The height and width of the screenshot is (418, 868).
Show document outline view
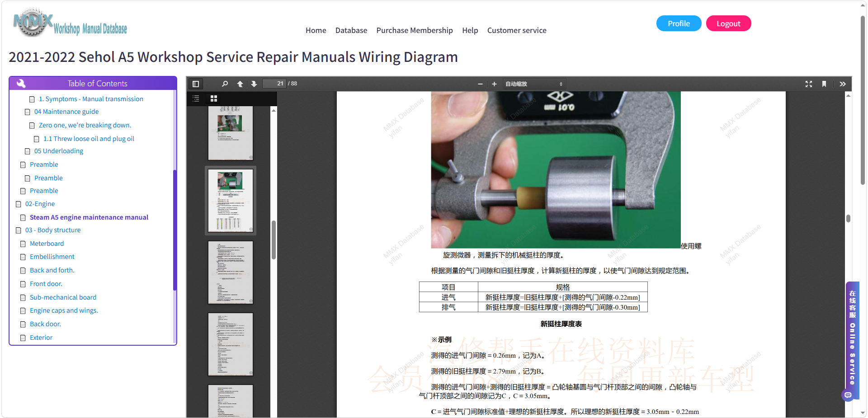coord(196,99)
